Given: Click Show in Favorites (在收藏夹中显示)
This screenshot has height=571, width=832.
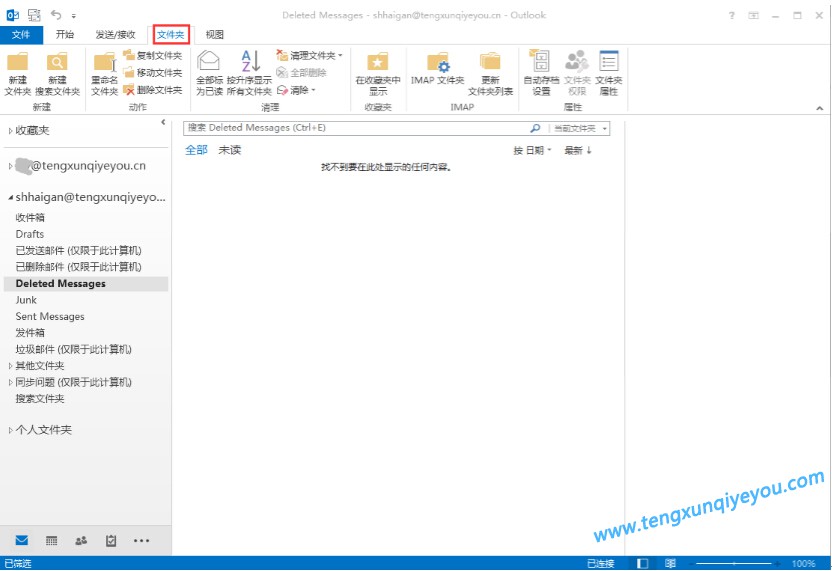Looking at the screenshot, I should point(378,74).
